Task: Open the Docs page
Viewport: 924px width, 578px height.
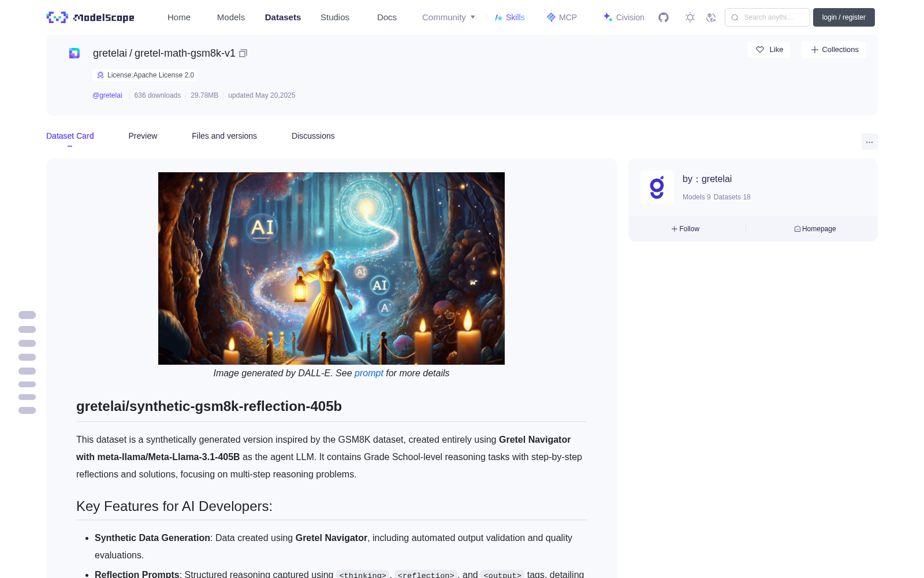Action: pos(387,17)
